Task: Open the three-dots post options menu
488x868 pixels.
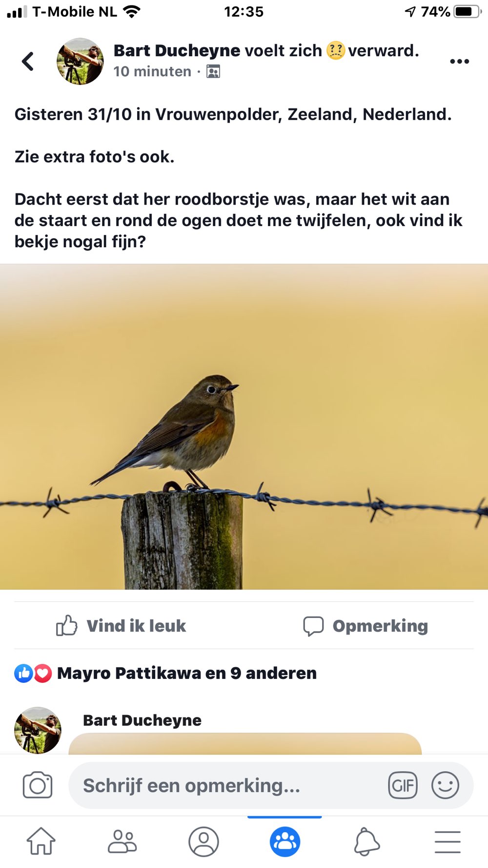Action: pos(459,62)
